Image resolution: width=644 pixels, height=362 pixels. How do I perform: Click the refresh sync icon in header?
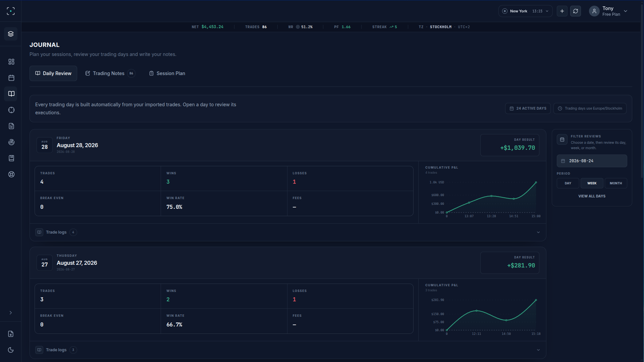[576, 11]
